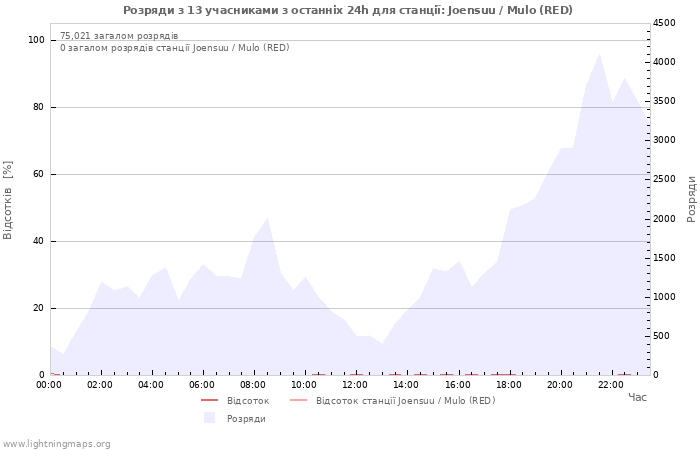Screen dimensions: 700x450
Task: Click the 2000 right axis label
Action: pyautogui.click(x=664, y=219)
